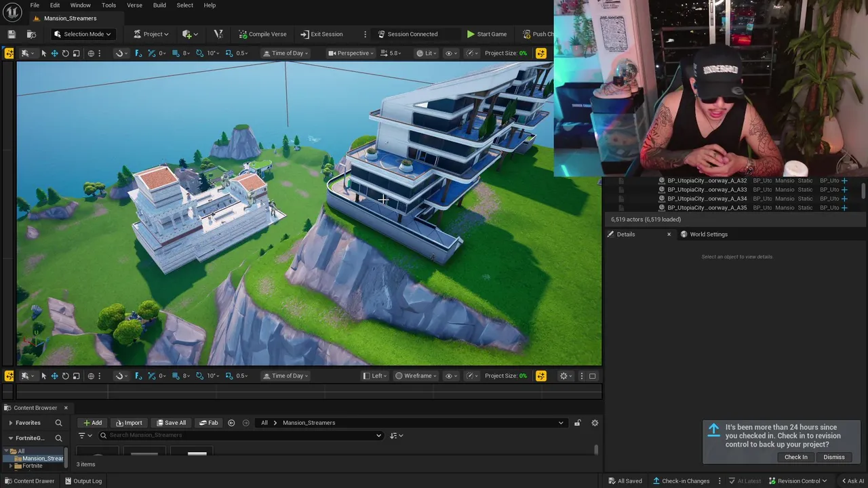This screenshot has width=868, height=488.
Task: Click Compile Verse button
Action: tap(262, 34)
